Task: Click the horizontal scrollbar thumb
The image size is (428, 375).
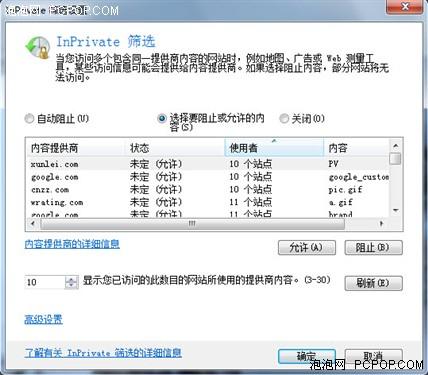Action: pyautogui.click(x=192, y=224)
